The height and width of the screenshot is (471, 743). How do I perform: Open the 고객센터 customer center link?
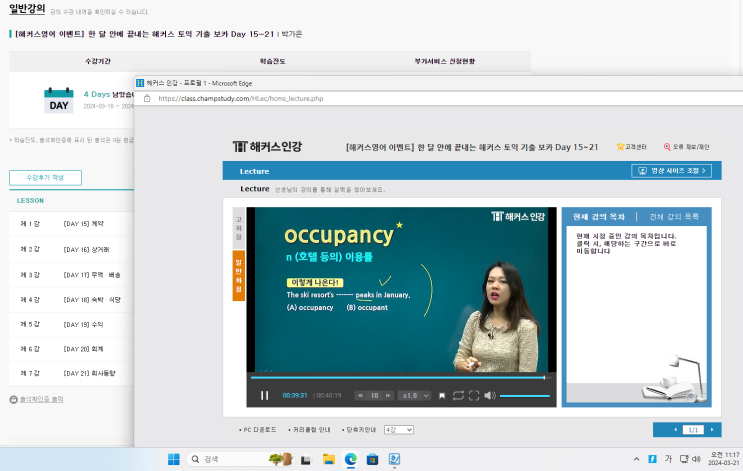632,147
